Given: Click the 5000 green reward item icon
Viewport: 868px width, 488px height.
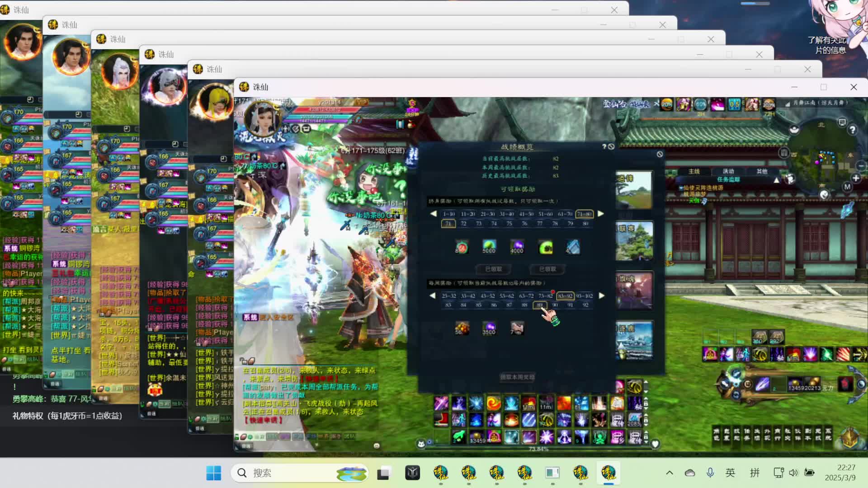Looking at the screenshot, I should pyautogui.click(x=489, y=247).
